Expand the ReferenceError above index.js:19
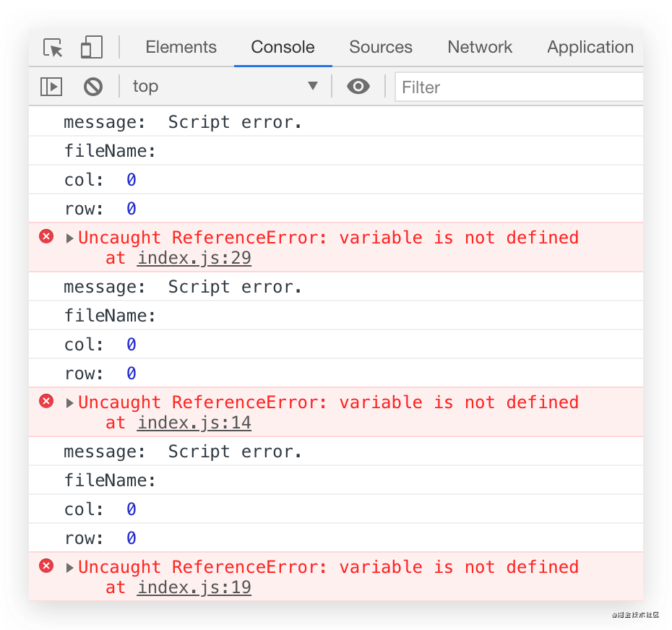 [70, 567]
